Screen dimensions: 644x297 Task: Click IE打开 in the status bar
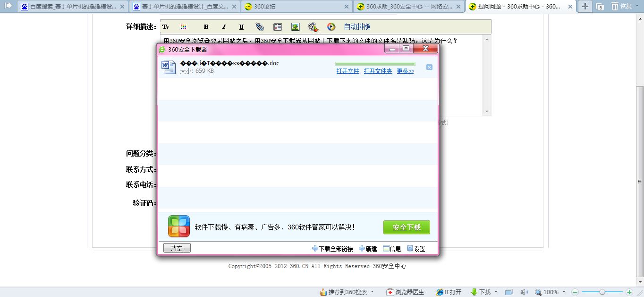point(449,292)
